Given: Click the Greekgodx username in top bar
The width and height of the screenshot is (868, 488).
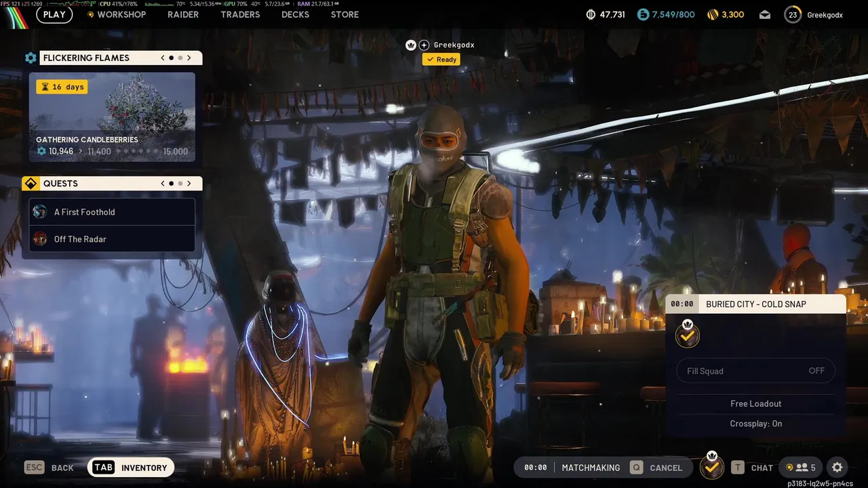Looking at the screenshot, I should (825, 14).
